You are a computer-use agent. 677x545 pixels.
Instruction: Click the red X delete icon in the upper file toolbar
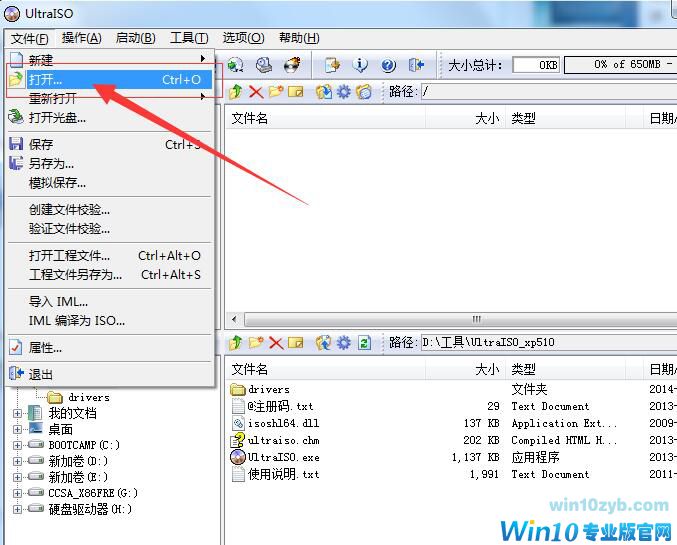(255, 92)
